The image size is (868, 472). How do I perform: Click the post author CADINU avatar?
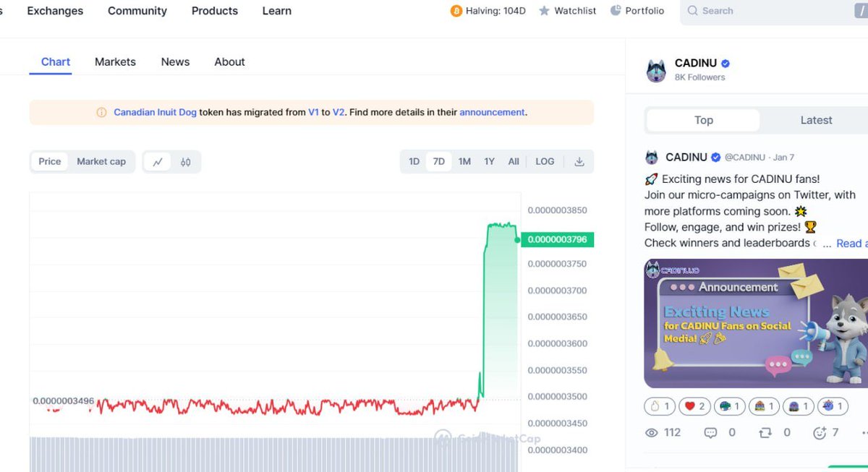coord(652,157)
